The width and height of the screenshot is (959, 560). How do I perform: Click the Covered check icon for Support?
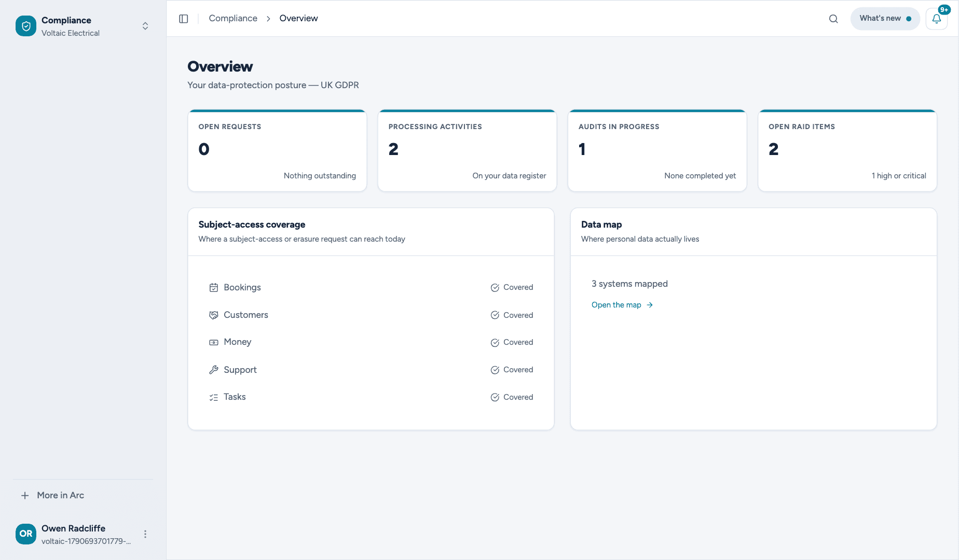click(495, 370)
